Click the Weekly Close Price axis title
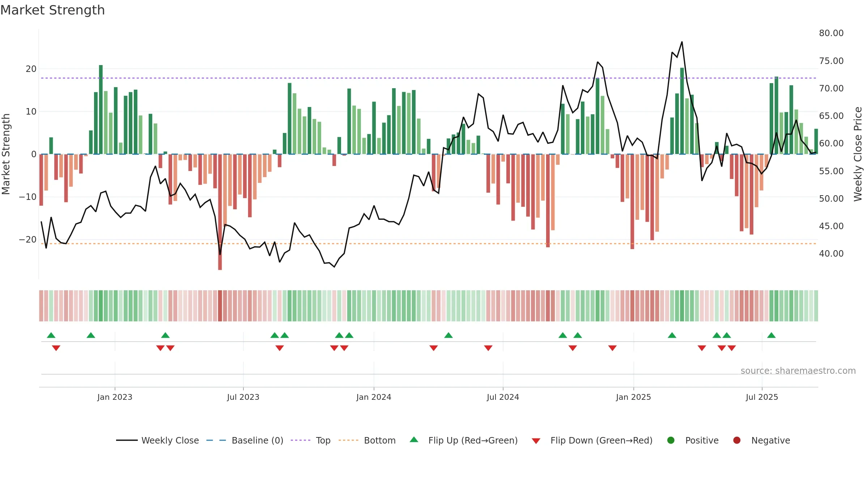Viewport: 868px width, 488px height. [x=858, y=154]
